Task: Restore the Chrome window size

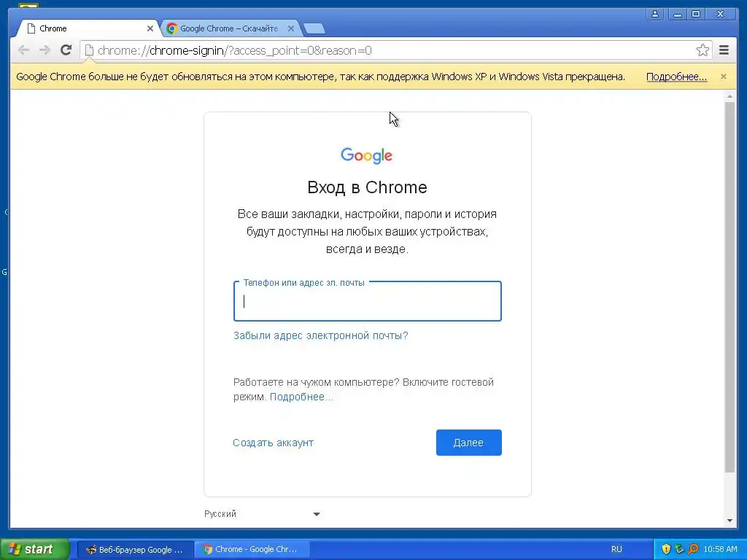Action: 696,14
